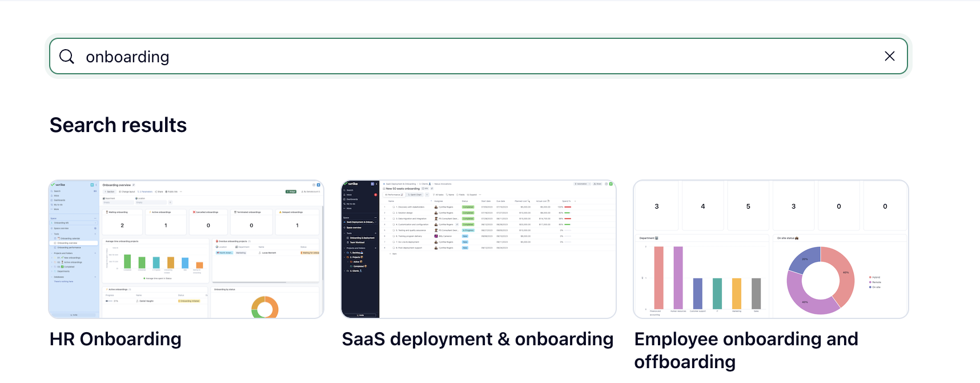Screen dimensions: 980x383
Task: Click the Search results heading
Action: click(118, 125)
